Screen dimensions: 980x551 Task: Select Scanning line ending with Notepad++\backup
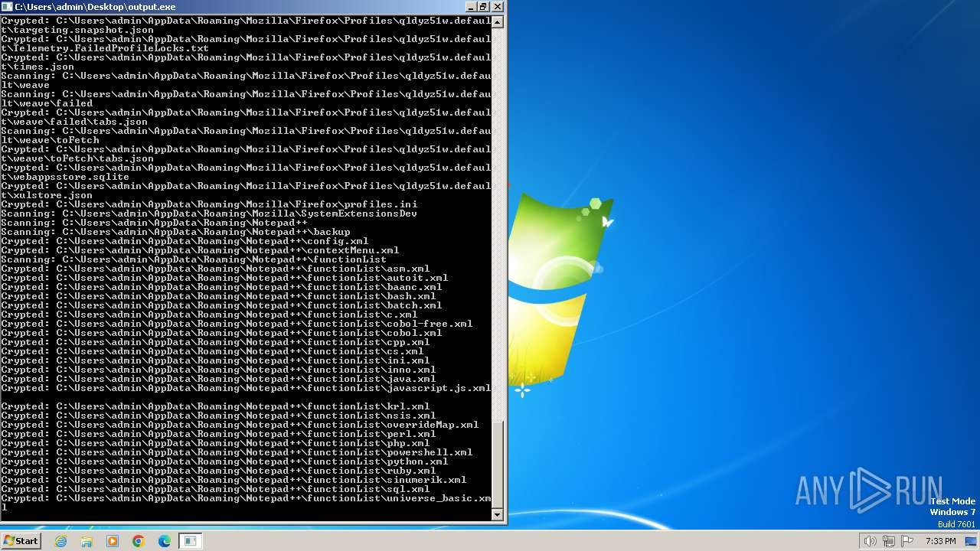tap(175, 232)
